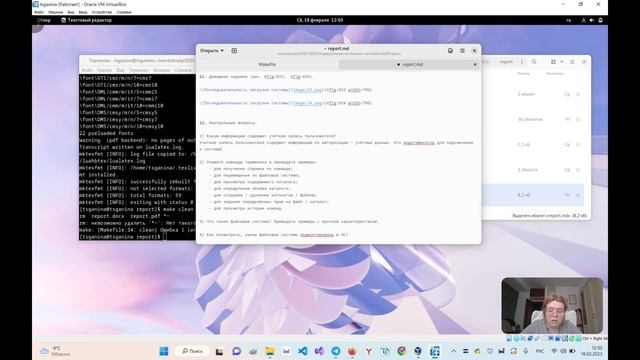The image size is (640, 360).
Task: Open 'Текстовый редактор' app menu in top bar
Action: 86,20
